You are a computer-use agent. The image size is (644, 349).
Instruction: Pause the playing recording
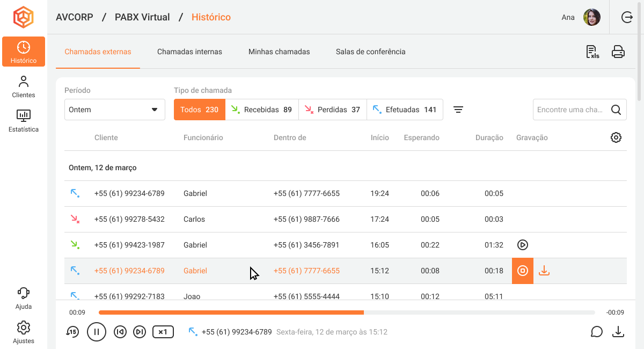point(97,332)
